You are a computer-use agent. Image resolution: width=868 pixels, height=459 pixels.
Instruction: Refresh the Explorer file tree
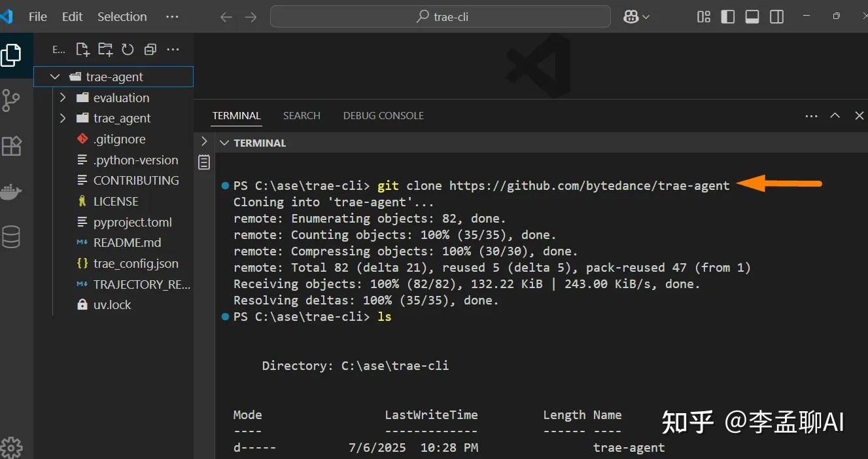coord(128,49)
